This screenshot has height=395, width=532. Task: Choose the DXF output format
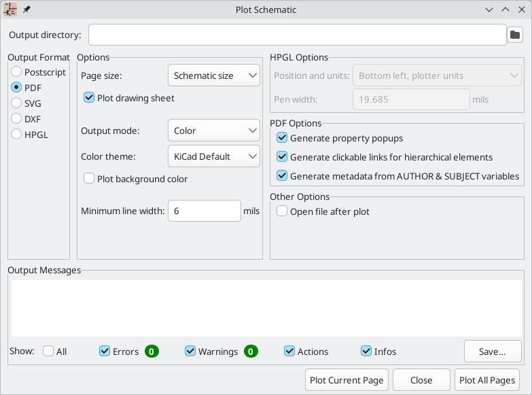coord(17,119)
